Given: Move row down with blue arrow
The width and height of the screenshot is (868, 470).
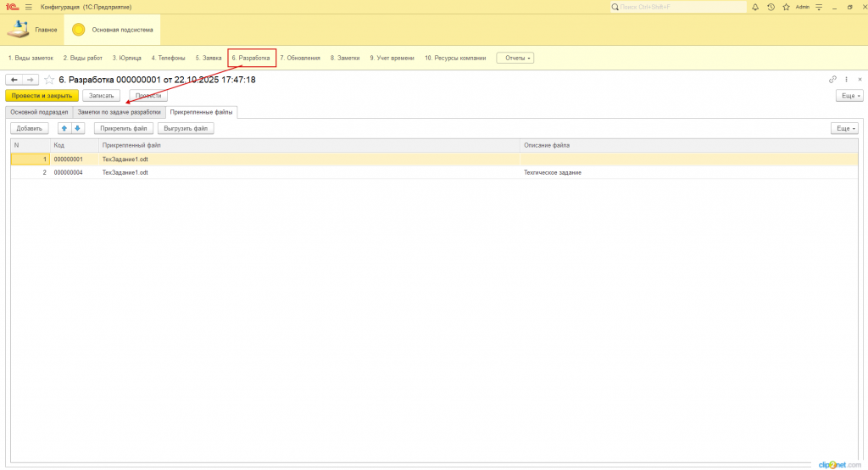Looking at the screenshot, I should click(x=78, y=129).
